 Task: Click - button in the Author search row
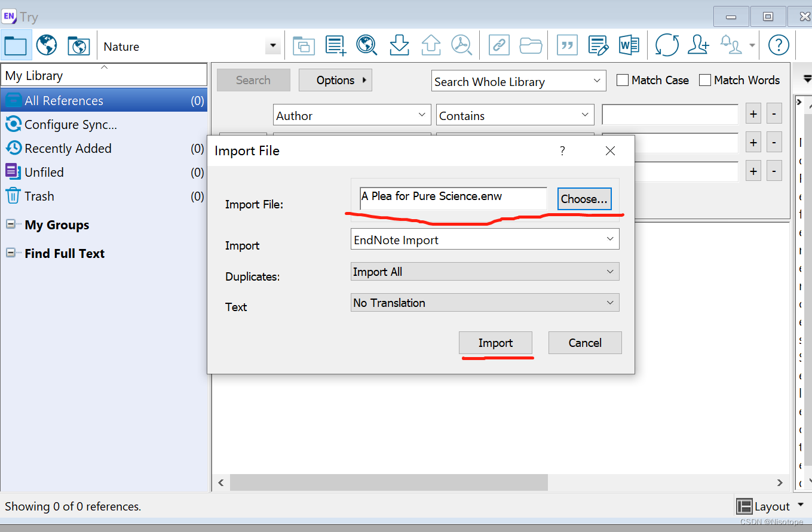coord(774,113)
